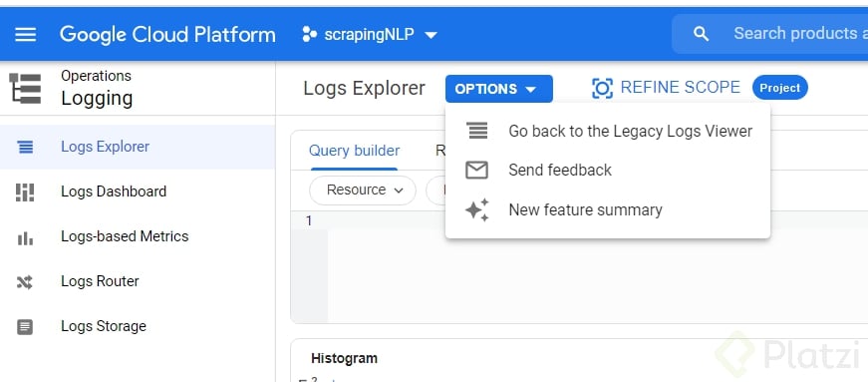Click the Logs Explorer page title
Viewport: 868px width, 382px height.
(x=365, y=88)
